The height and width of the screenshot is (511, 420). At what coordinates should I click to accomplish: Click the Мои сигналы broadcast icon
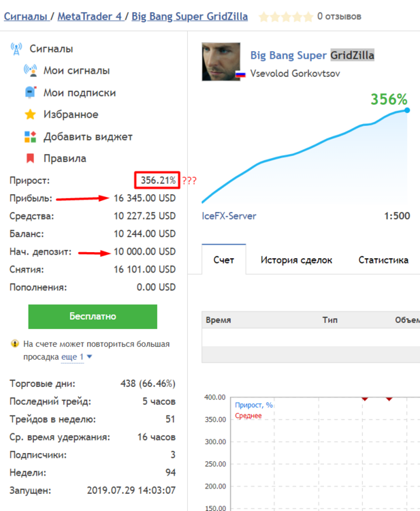point(30,70)
